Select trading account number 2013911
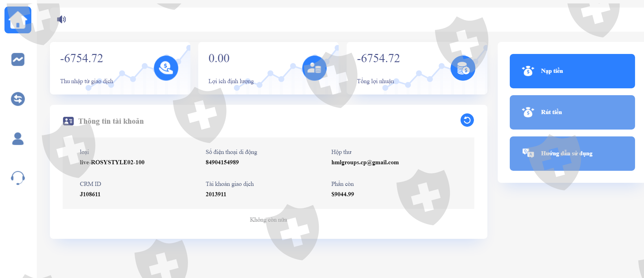 (216, 194)
